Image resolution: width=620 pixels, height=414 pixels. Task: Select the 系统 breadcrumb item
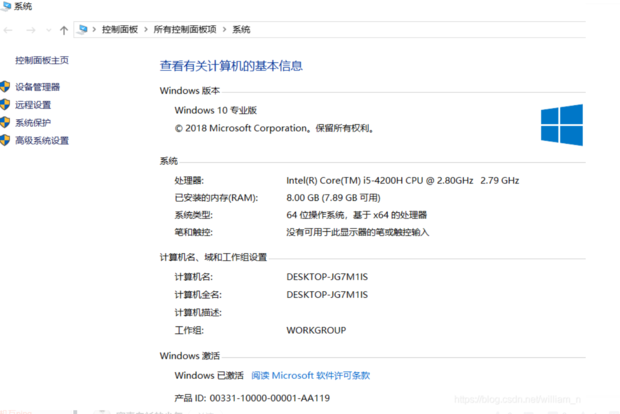[x=241, y=29]
